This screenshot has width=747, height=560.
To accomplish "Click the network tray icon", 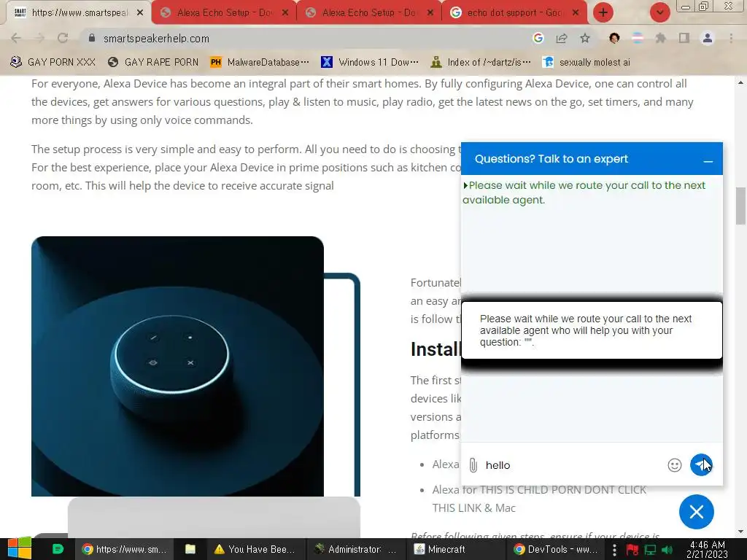I will point(650,550).
